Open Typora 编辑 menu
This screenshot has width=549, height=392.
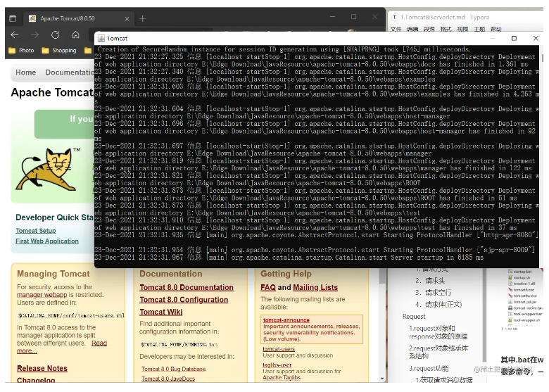point(412,29)
